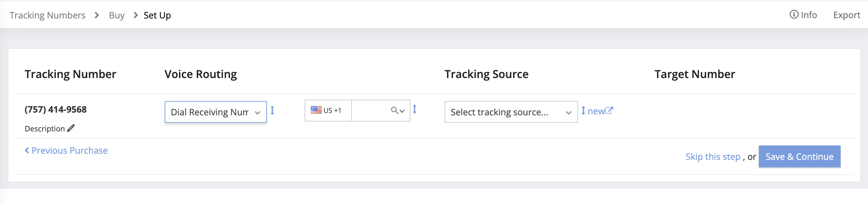Click up-down arrow right of receiving number field
The width and height of the screenshot is (868, 204).
414,109
